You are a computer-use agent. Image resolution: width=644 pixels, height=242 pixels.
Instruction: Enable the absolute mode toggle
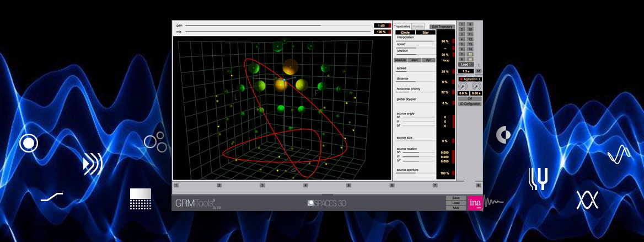pyautogui.click(x=400, y=60)
